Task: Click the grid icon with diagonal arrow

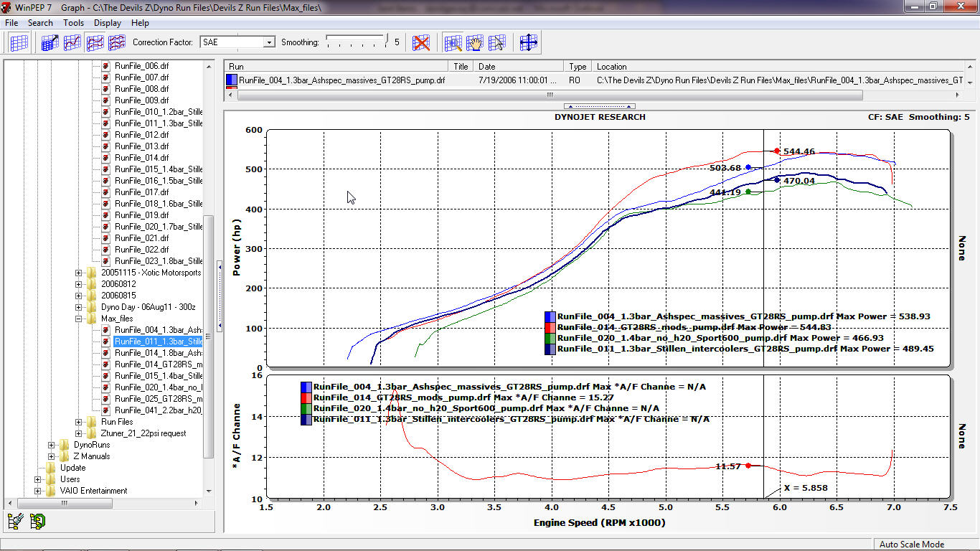Action: coord(50,43)
